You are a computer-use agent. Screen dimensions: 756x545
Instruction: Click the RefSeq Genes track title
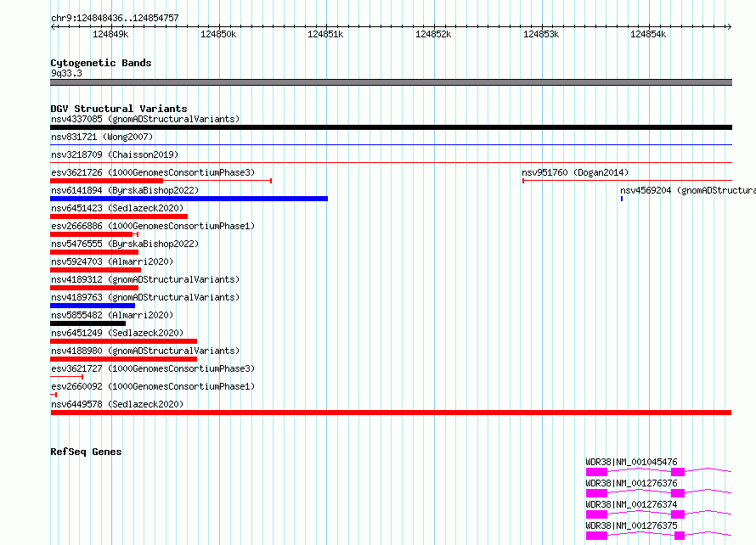86,452
